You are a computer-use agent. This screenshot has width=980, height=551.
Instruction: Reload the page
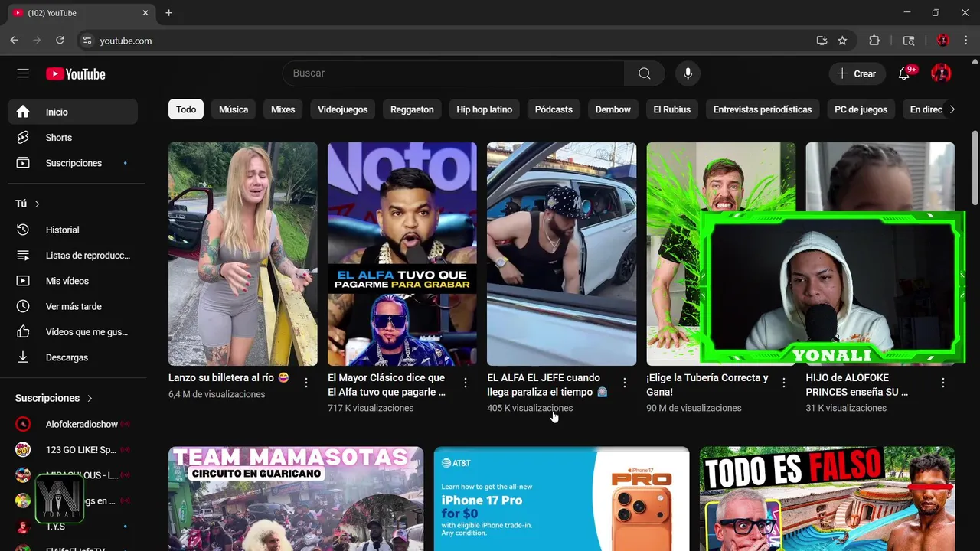click(x=60, y=41)
